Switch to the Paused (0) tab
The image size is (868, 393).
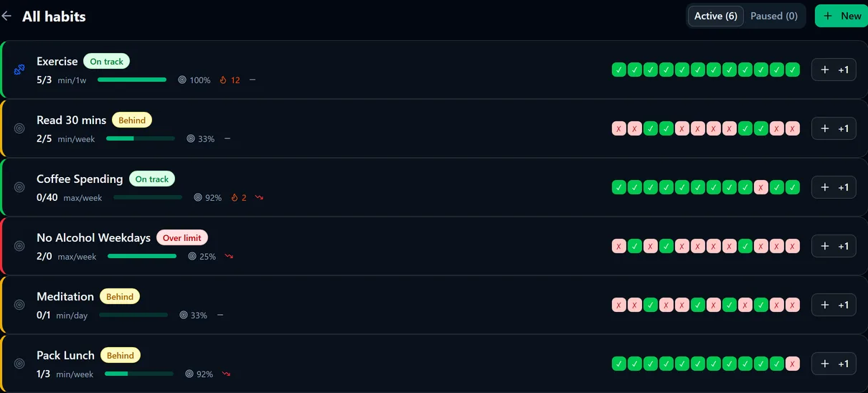pyautogui.click(x=774, y=16)
